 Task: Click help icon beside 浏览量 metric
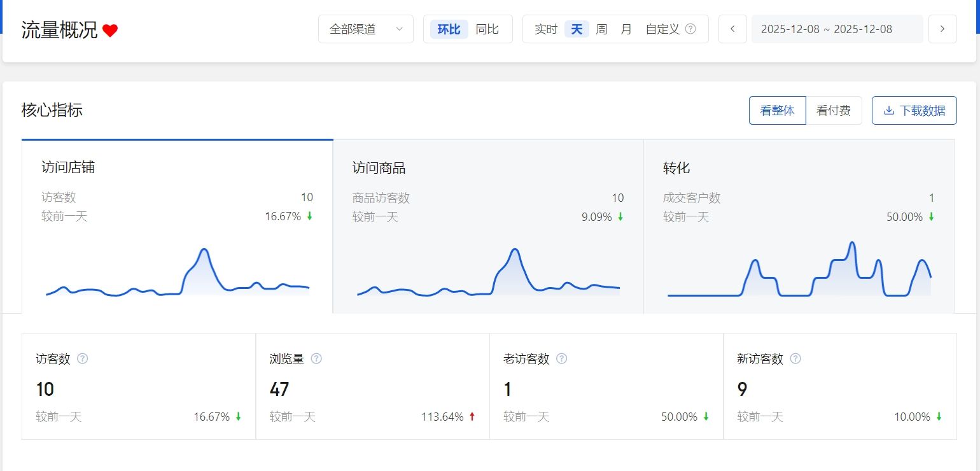click(316, 359)
